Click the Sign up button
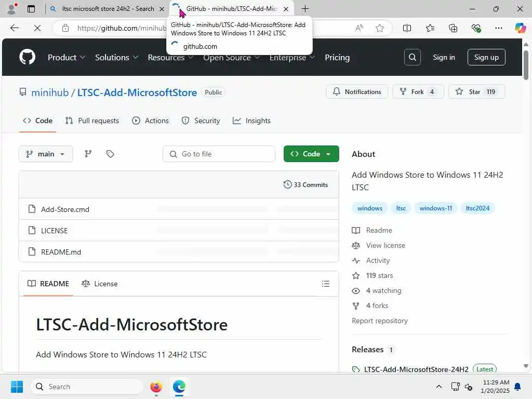Viewport: 532px width, 399px height. click(486, 57)
